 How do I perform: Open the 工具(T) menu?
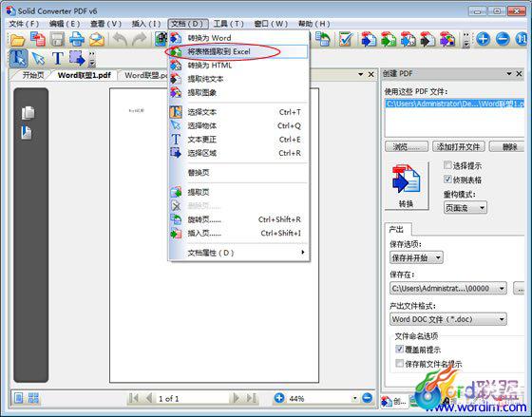coord(229,24)
